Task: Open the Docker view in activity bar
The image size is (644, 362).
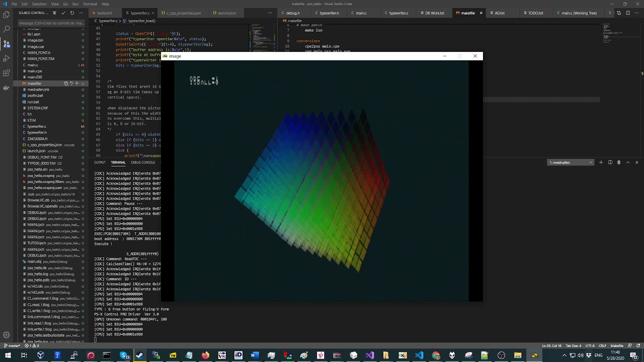Action: point(7,88)
